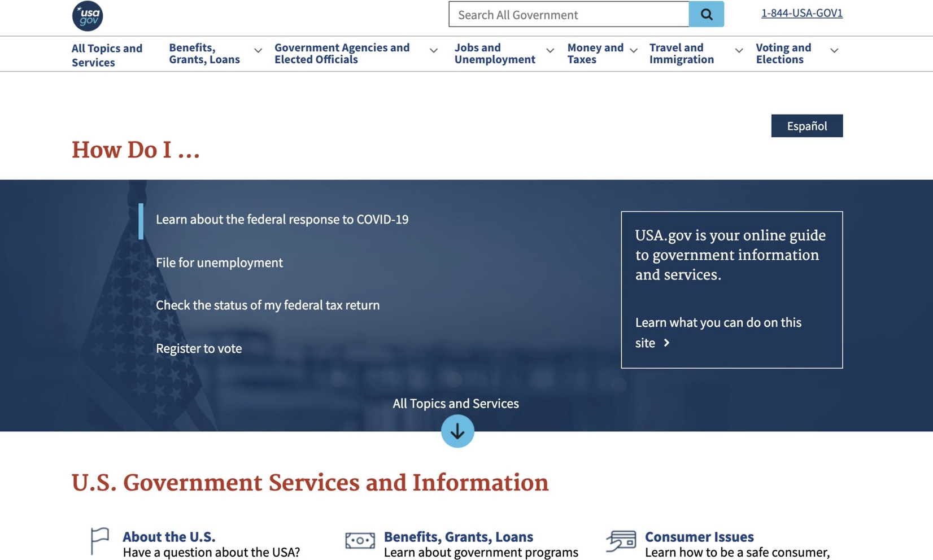Expand Money and Taxes chevron

(634, 51)
